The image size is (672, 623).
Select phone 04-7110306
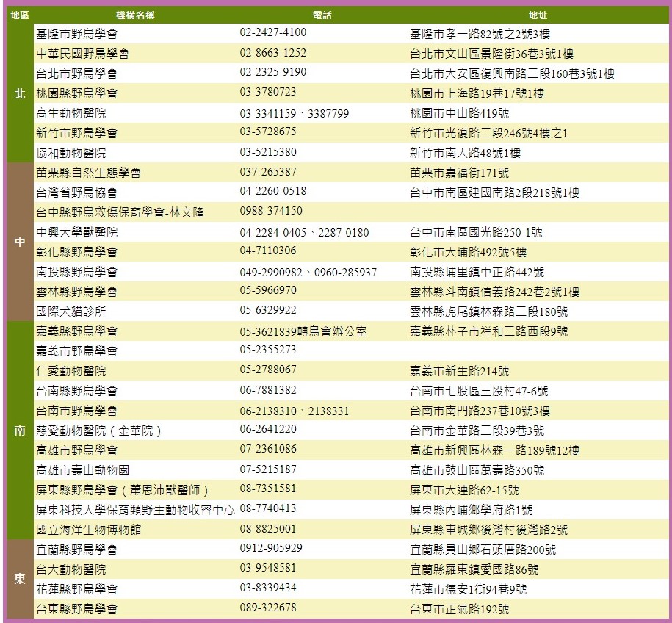click(268, 251)
